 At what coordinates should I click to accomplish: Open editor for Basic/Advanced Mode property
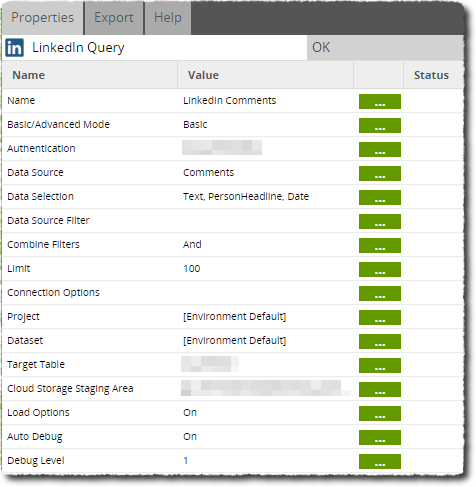coord(380,125)
